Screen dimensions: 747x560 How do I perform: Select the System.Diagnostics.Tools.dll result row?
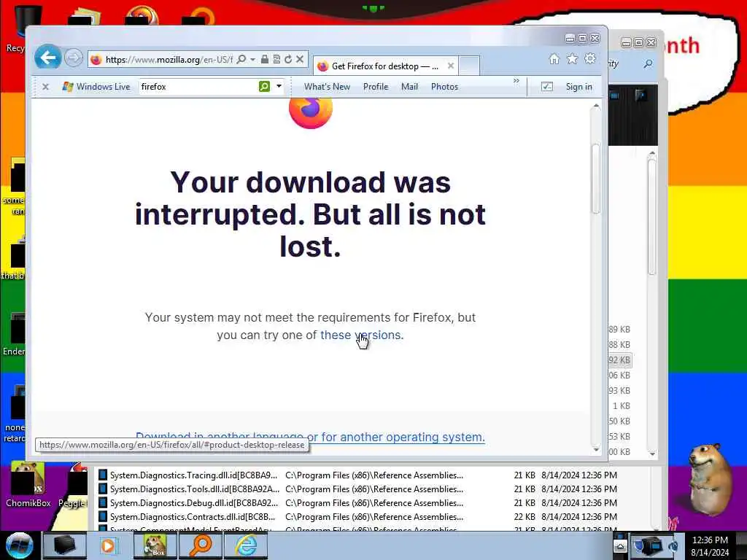click(x=357, y=489)
